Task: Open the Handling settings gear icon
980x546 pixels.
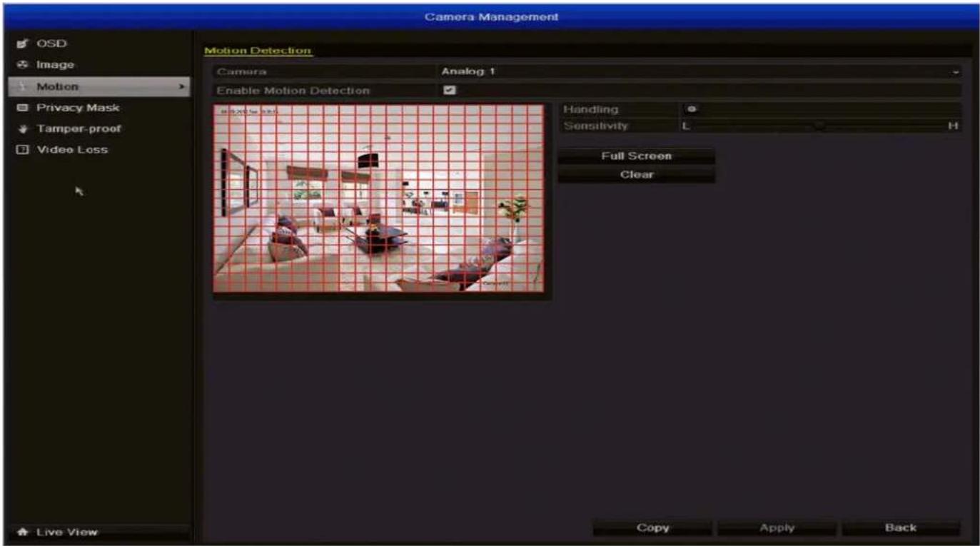Action: coord(691,109)
